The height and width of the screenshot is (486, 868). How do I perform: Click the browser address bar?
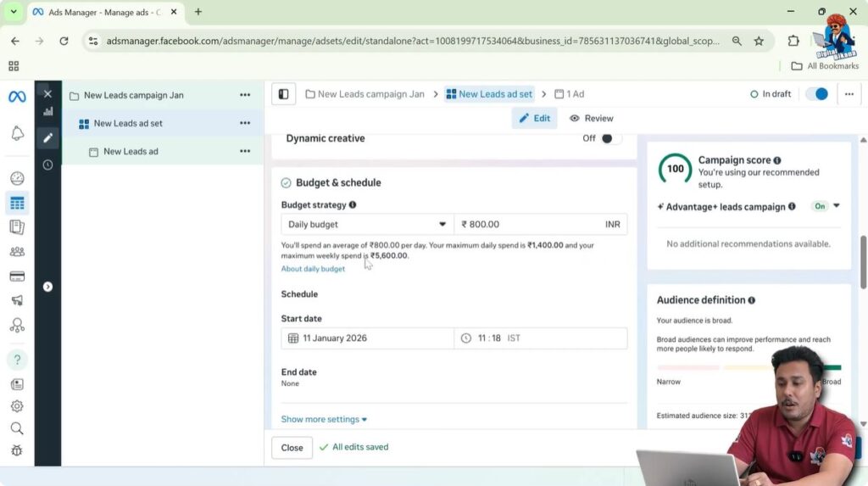tap(413, 41)
